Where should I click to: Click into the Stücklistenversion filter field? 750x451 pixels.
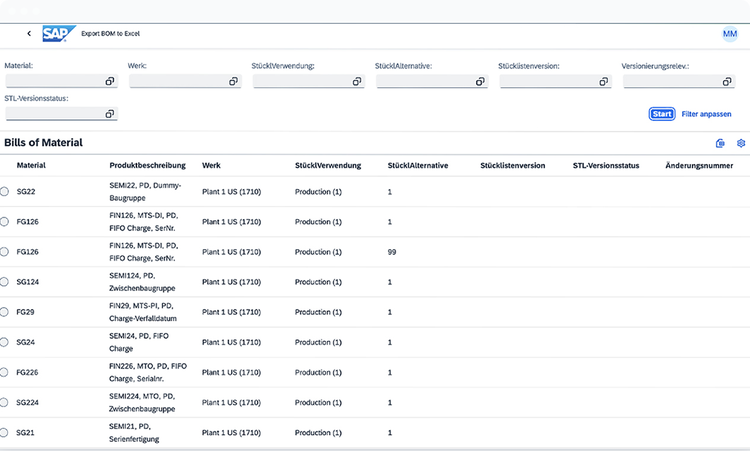coord(555,82)
